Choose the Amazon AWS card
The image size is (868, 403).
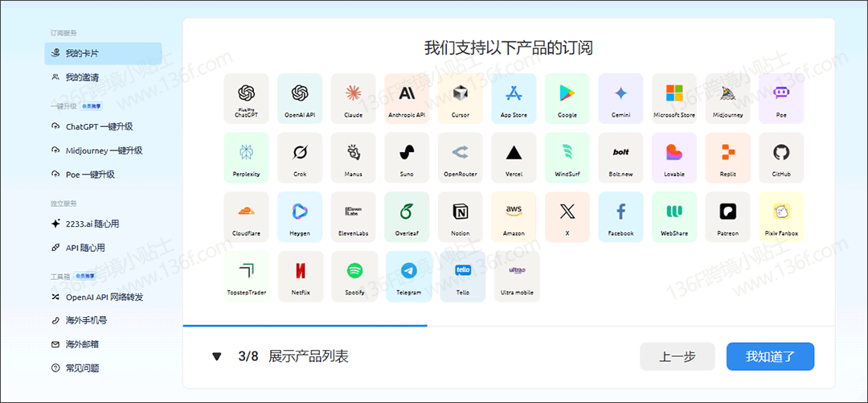coord(514,216)
